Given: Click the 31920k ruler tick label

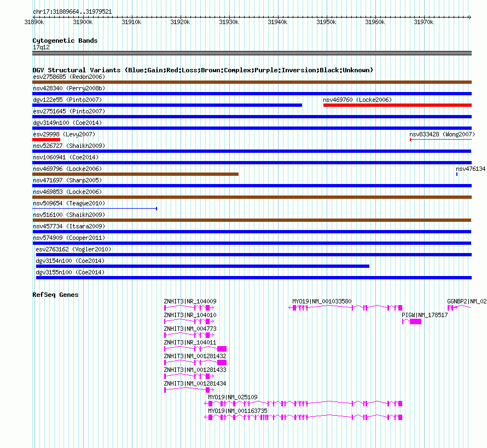Looking at the screenshot, I should pos(180,22).
